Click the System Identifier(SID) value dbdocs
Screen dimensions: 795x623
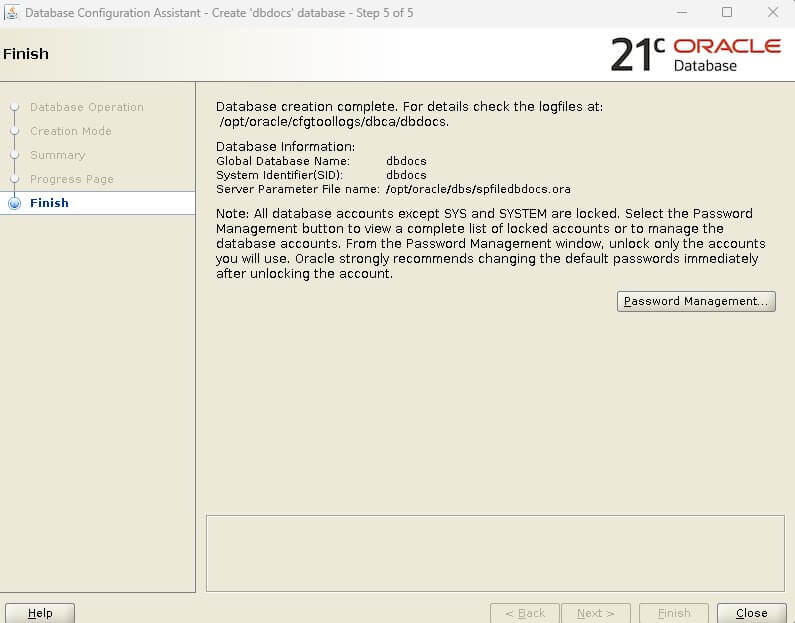pyautogui.click(x=406, y=175)
